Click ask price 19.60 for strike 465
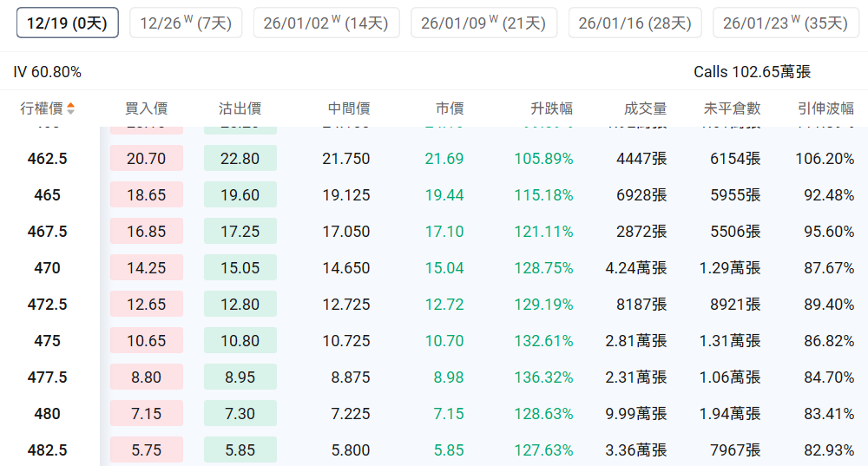The height and width of the screenshot is (466, 868). point(240,195)
